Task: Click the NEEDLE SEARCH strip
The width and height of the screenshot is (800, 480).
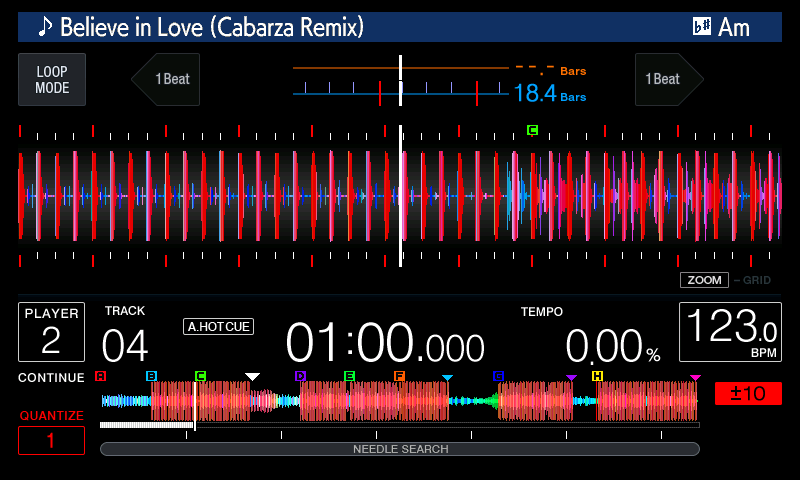Action: pos(400,449)
